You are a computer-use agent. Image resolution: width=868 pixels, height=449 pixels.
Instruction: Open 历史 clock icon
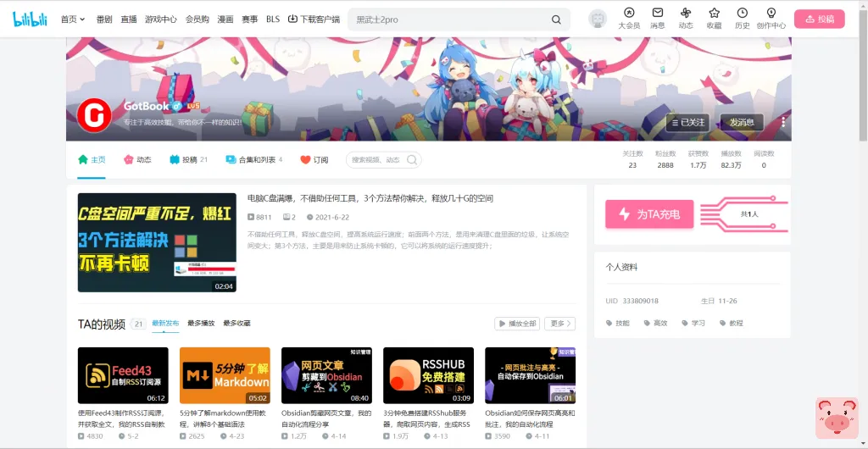(x=743, y=19)
